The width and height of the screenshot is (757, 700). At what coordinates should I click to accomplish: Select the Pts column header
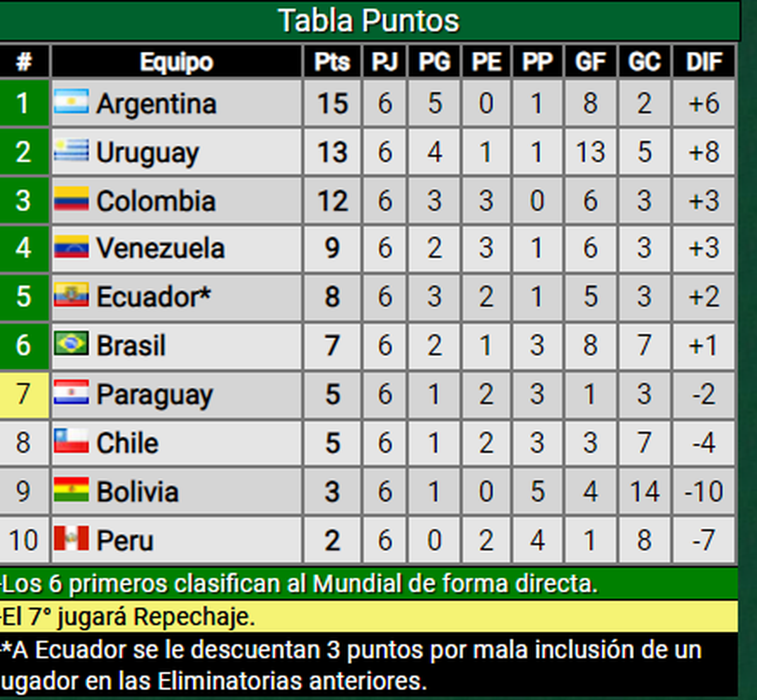(x=332, y=62)
